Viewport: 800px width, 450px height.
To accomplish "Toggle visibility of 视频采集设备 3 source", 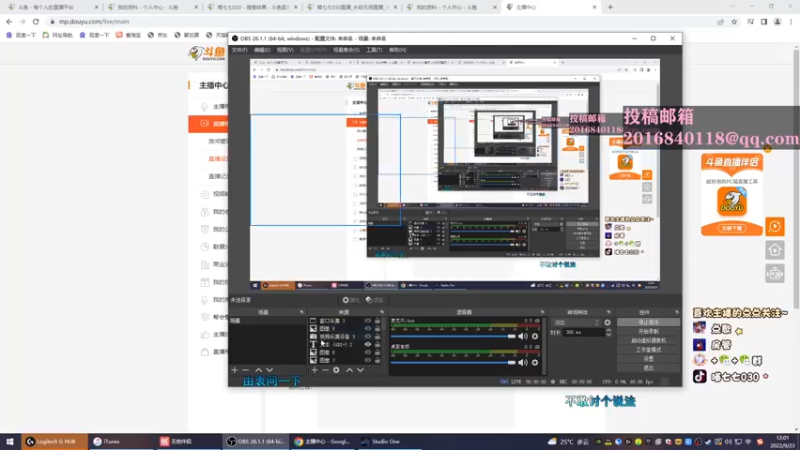I will [367, 337].
